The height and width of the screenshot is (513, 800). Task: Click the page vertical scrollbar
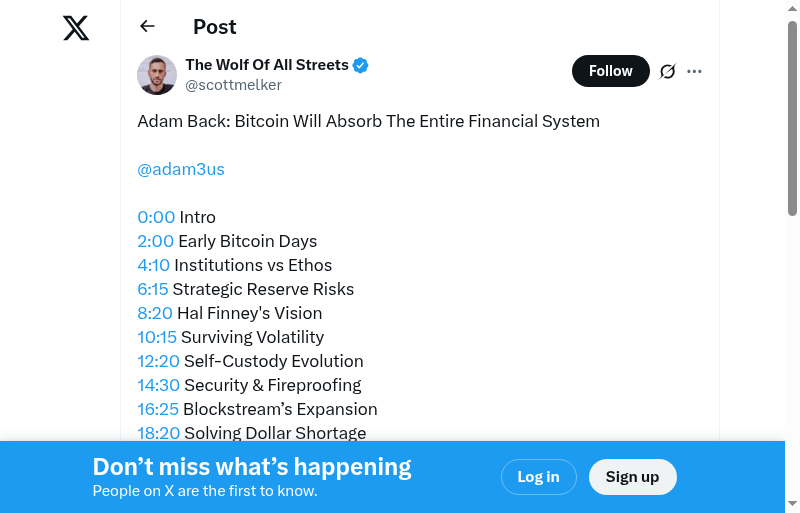tap(792, 118)
